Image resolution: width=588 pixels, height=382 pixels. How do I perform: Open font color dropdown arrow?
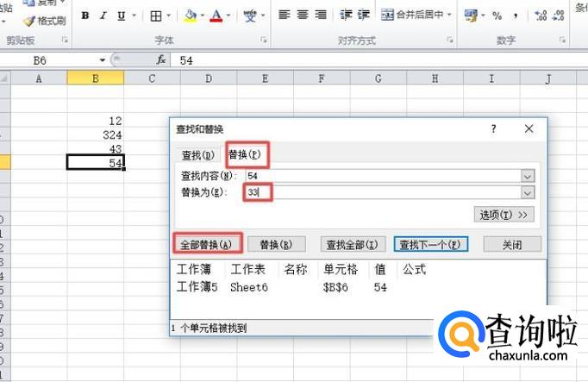coord(228,16)
